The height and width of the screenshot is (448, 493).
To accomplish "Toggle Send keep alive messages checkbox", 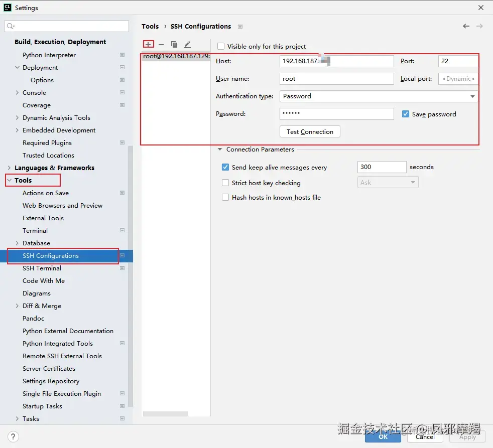I will (x=225, y=167).
